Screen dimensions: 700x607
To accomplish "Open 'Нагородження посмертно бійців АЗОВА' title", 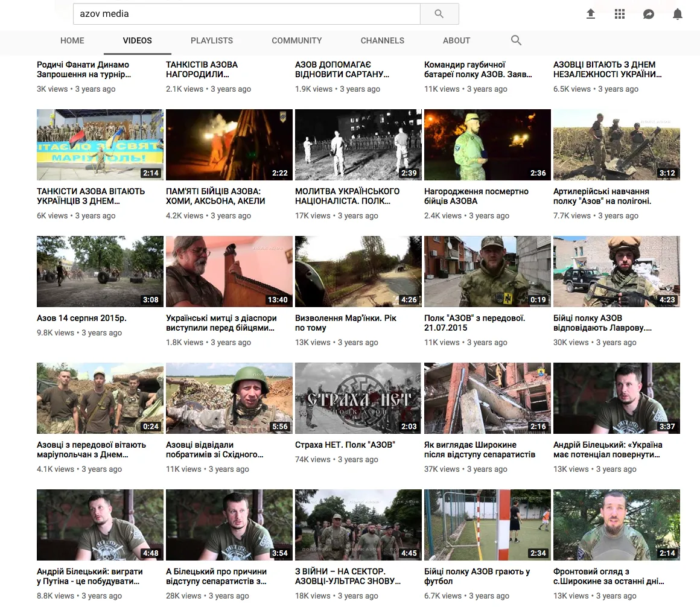I will (x=476, y=196).
